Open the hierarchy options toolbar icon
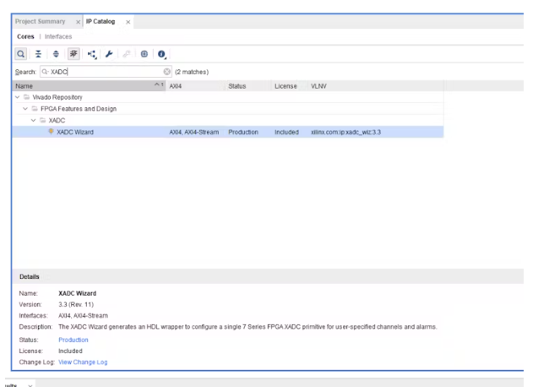This screenshot has width=538, height=392. click(x=93, y=53)
